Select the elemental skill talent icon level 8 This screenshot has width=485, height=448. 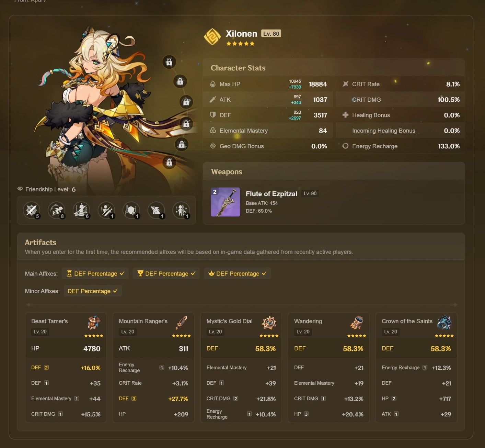click(57, 210)
